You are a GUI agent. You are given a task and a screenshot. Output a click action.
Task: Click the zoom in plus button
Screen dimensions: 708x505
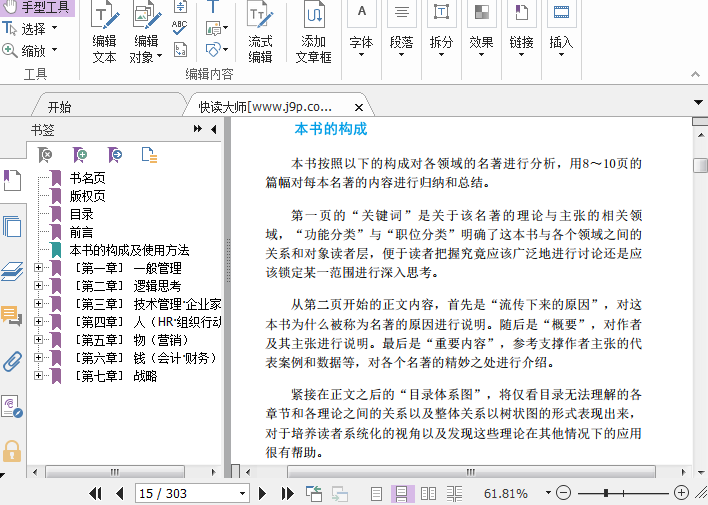tap(681, 493)
